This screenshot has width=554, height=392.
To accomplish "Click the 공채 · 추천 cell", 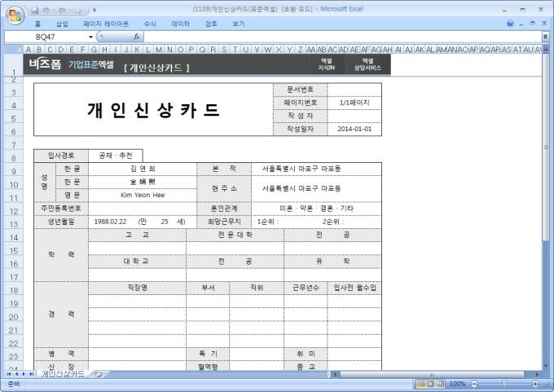I will coord(116,156).
